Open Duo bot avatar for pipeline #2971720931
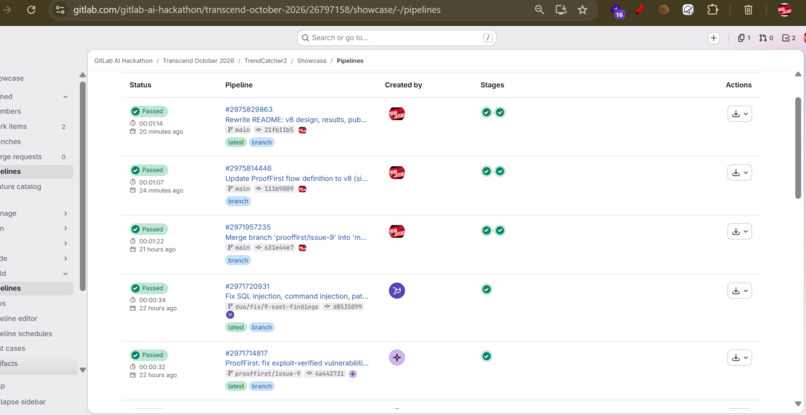Image resolution: width=806 pixels, height=415 pixels. click(397, 291)
